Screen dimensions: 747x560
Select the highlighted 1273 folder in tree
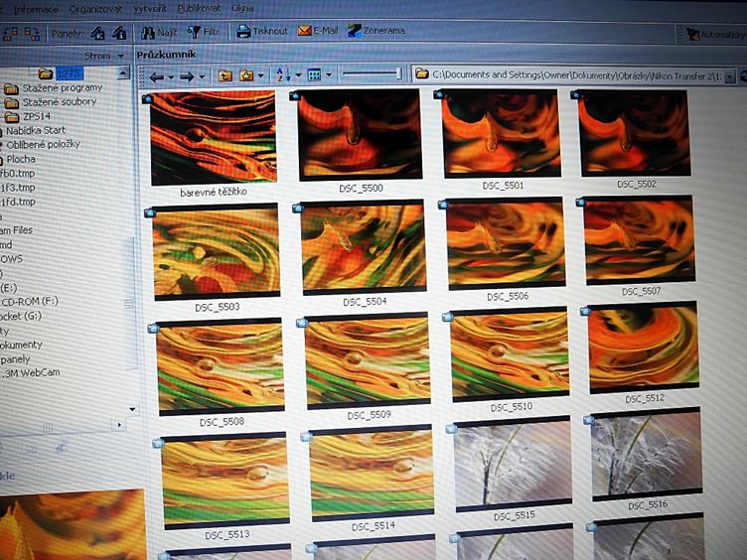(70, 73)
